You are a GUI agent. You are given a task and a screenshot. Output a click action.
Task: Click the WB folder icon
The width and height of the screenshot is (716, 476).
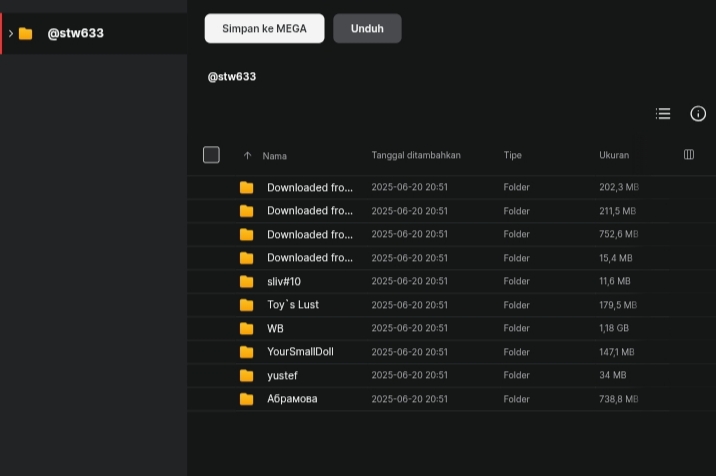(247, 328)
